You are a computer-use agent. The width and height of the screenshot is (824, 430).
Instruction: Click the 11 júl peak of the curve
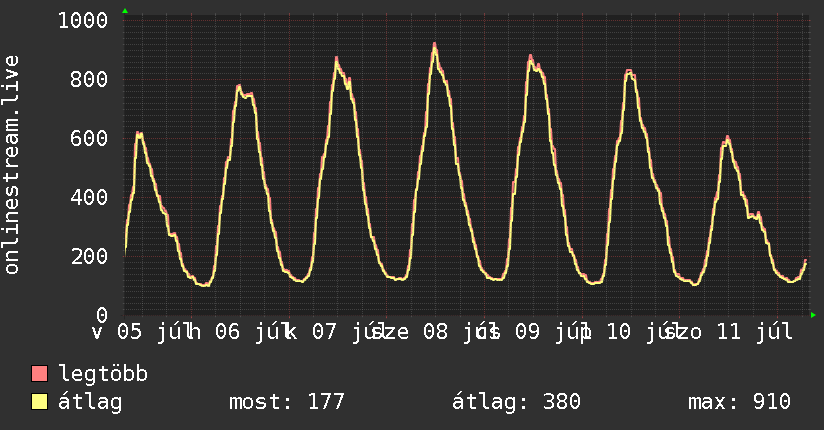coord(728,138)
